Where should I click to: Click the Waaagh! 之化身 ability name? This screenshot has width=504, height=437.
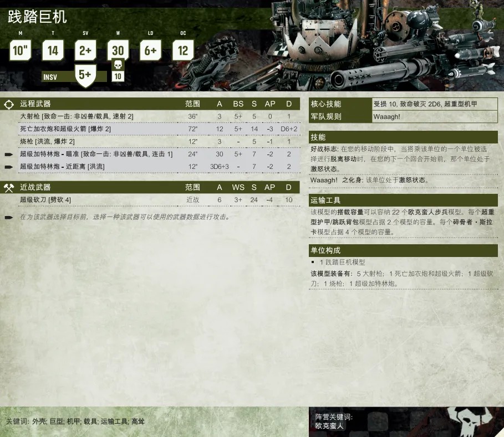coord(336,180)
